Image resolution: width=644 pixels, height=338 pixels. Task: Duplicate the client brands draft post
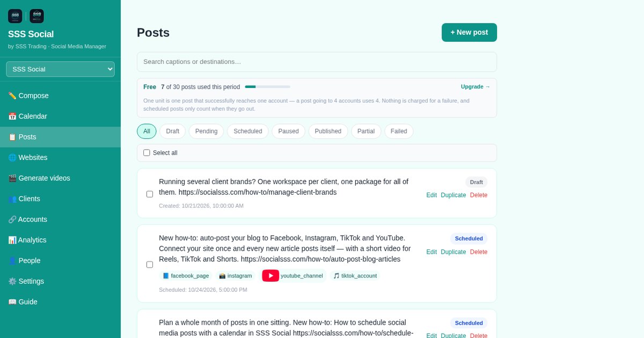(453, 195)
